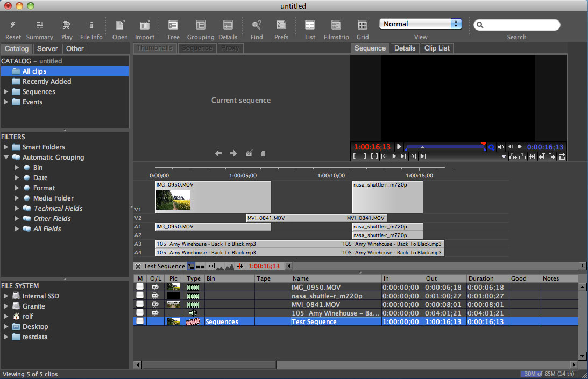Switch to Grid view icon
Image resolution: width=588 pixels, height=379 pixels.
[x=362, y=25]
